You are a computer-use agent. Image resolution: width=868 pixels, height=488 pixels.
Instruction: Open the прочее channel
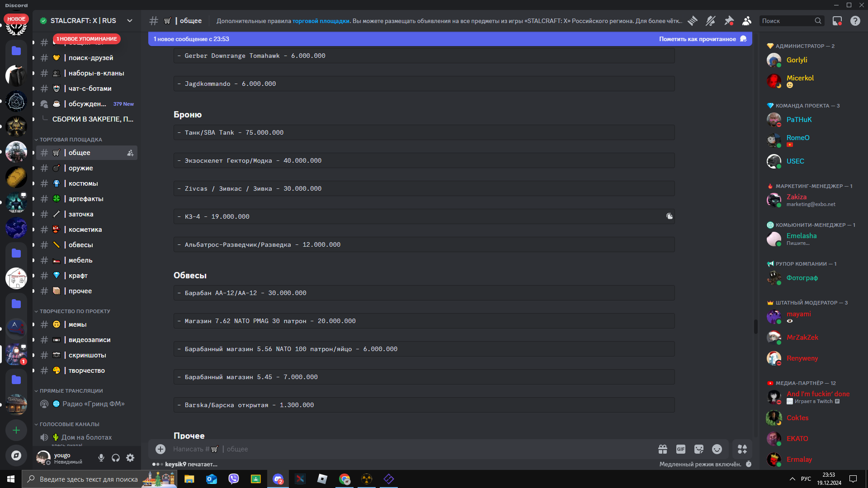pyautogui.click(x=87, y=291)
